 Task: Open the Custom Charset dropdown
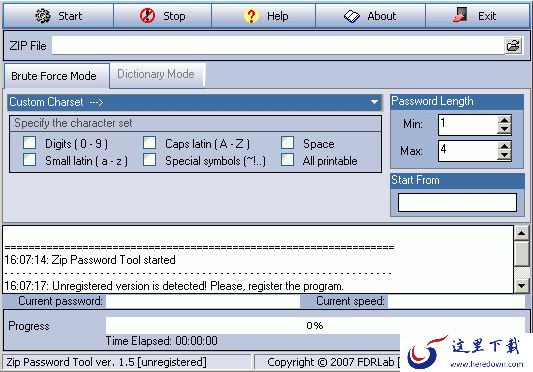(374, 102)
